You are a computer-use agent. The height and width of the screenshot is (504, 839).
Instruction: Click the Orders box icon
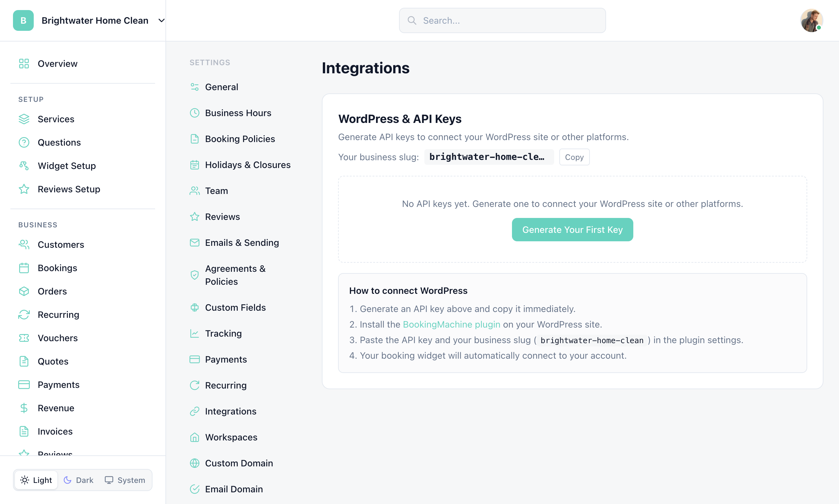24,291
